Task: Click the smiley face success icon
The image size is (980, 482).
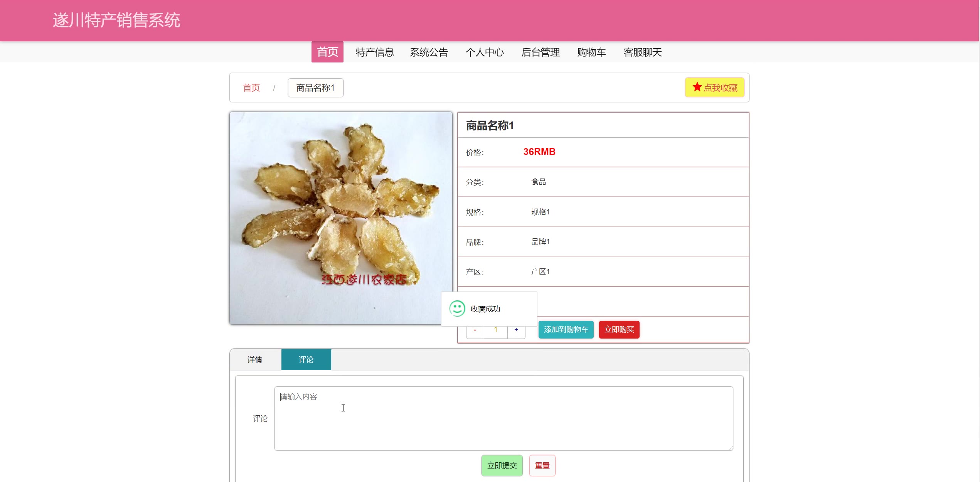Action: coord(457,308)
